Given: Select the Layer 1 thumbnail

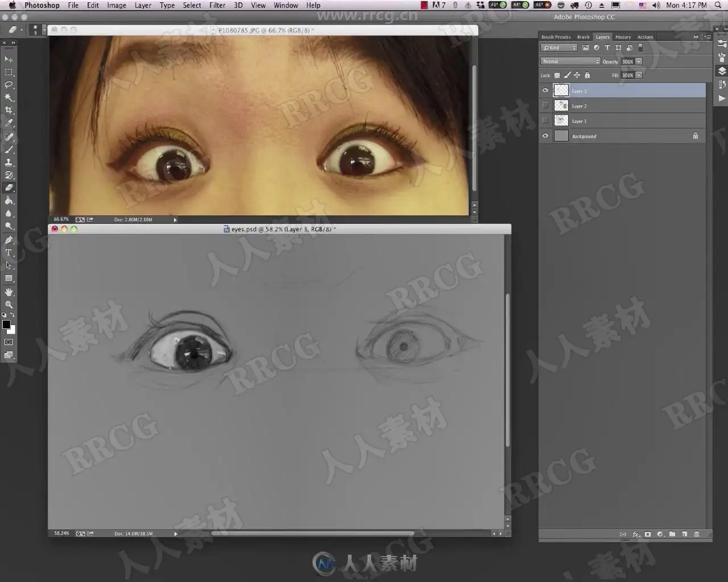Looking at the screenshot, I should pyautogui.click(x=561, y=120).
